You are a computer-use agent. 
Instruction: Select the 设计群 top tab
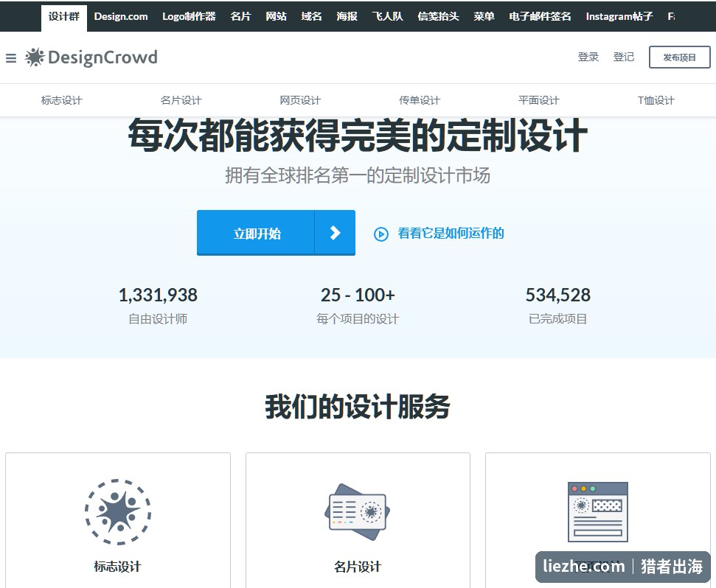[64, 17]
